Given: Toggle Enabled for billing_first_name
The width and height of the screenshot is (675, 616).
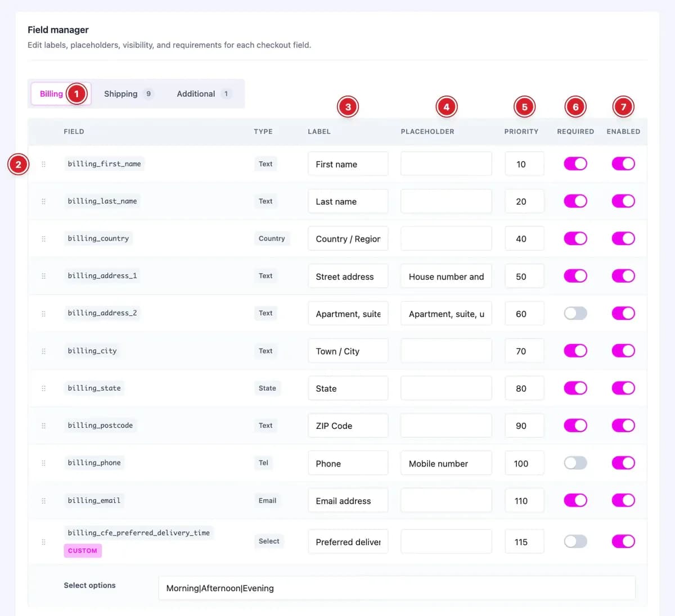Looking at the screenshot, I should [x=623, y=164].
